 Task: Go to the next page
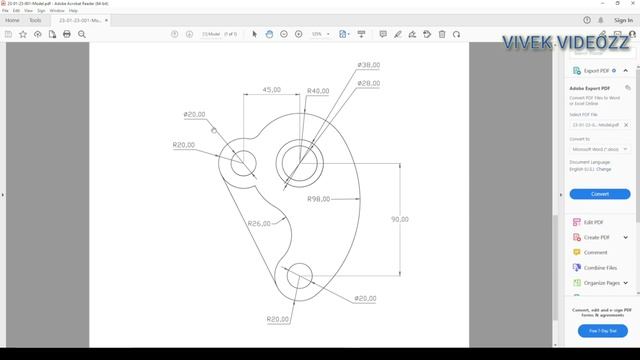tap(189, 34)
